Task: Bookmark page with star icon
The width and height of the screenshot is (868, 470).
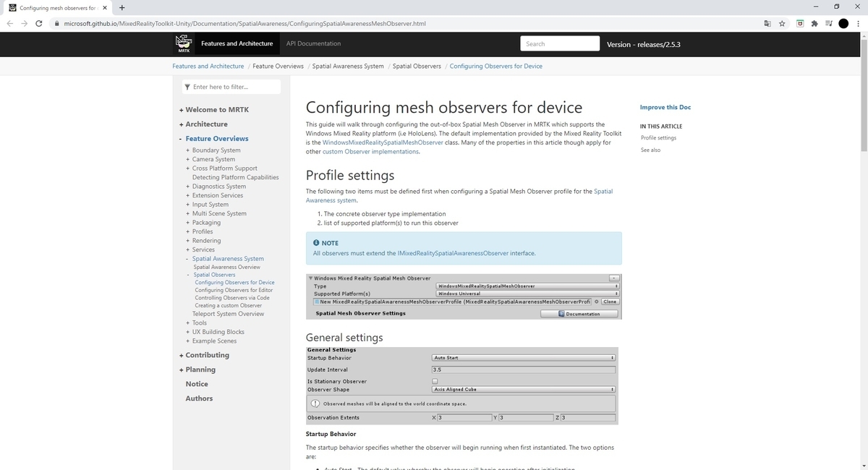Action: pos(783,23)
